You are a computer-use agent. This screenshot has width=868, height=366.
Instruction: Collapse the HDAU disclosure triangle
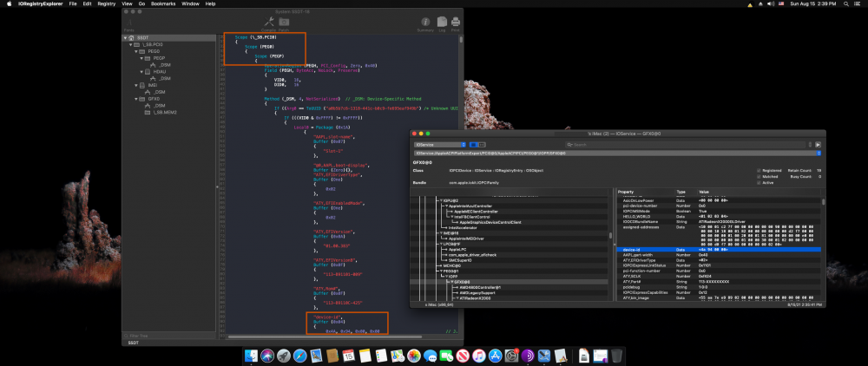point(142,72)
